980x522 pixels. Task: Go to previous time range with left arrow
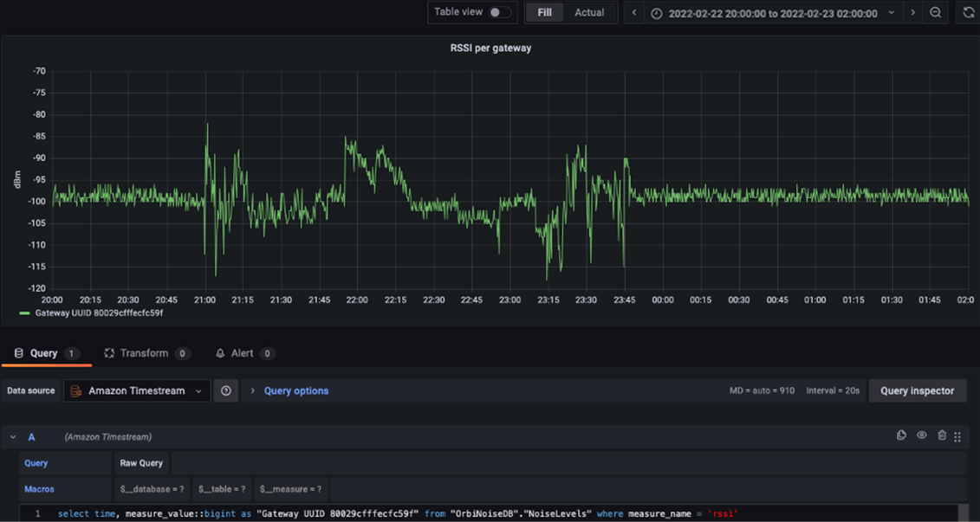(x=634, y=13)
